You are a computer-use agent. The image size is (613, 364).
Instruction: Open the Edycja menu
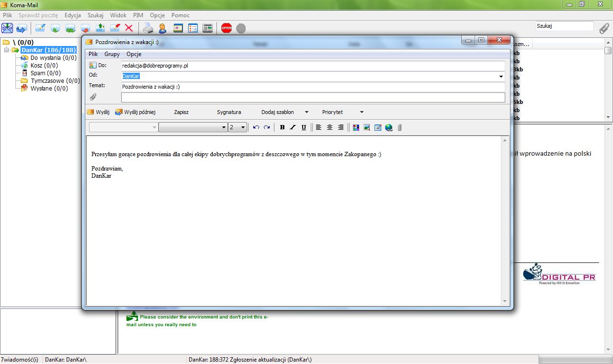pyautogui.click(x=73, y=15)
